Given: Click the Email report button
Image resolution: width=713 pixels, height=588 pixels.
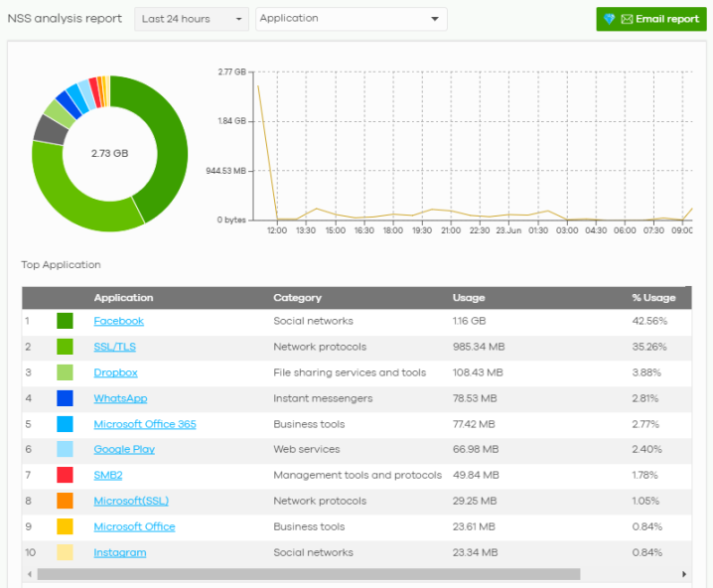Looking at the screenshot, I should coord(650,19).
